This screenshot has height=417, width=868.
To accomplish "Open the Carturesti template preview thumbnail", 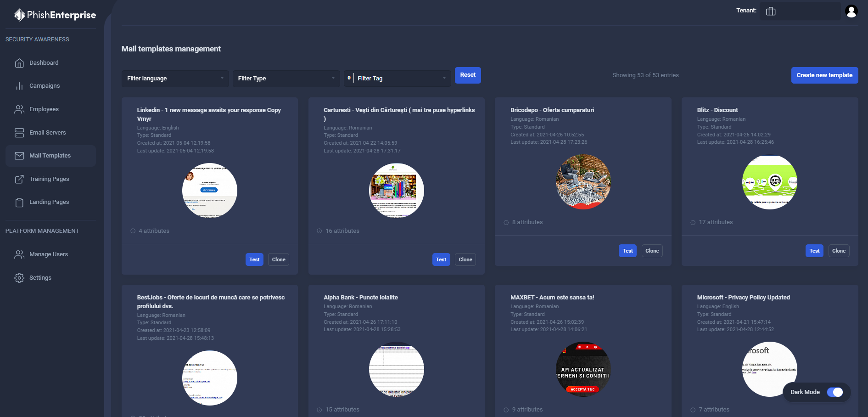I will click(x=397, y=191).
